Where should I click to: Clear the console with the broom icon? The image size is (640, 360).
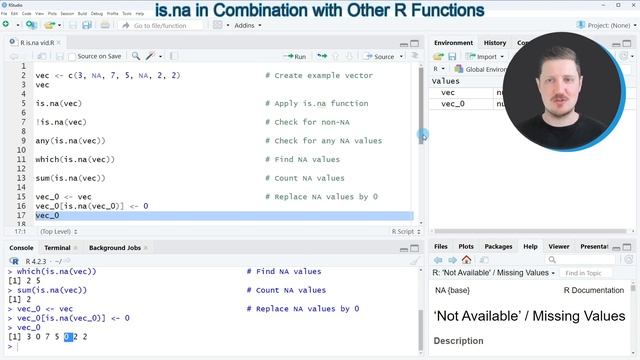click(x=415, y=261)
